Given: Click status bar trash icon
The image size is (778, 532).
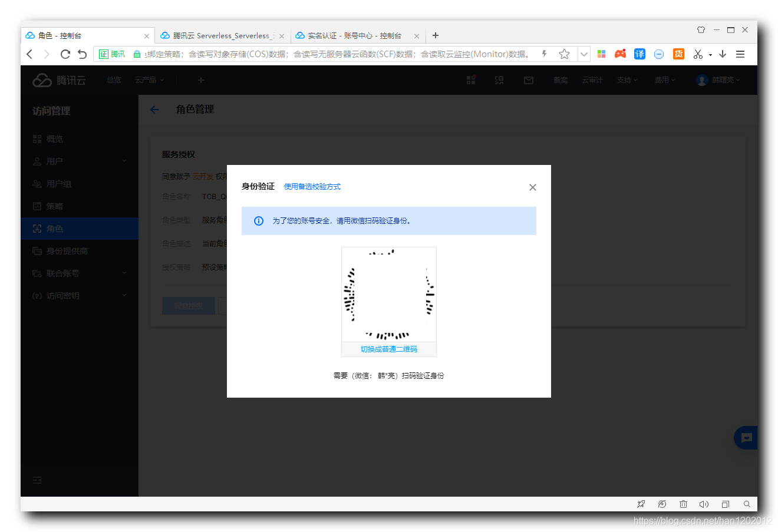Looking at the screenshot, I should 683,504.
